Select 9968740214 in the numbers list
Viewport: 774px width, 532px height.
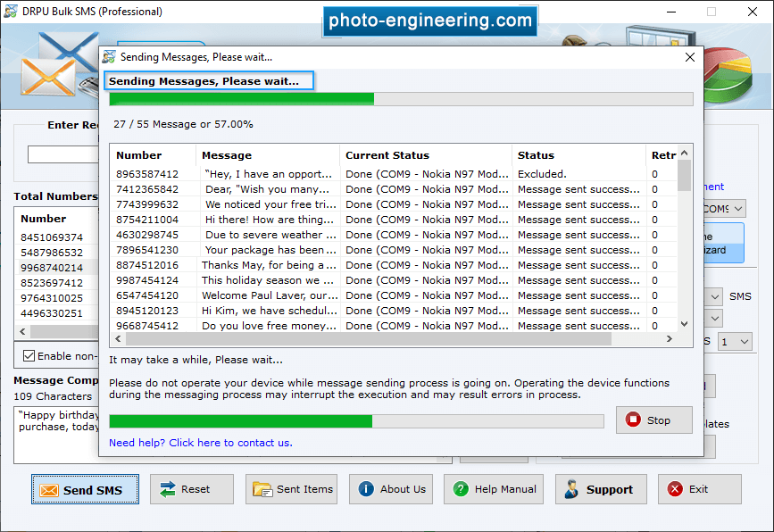[x=52, y=268]
